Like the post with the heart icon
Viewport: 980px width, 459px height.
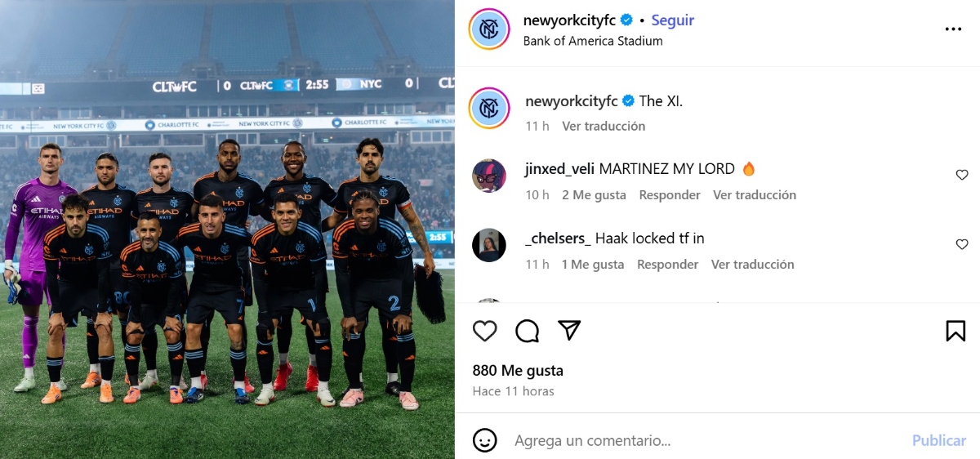coord(485,331)
